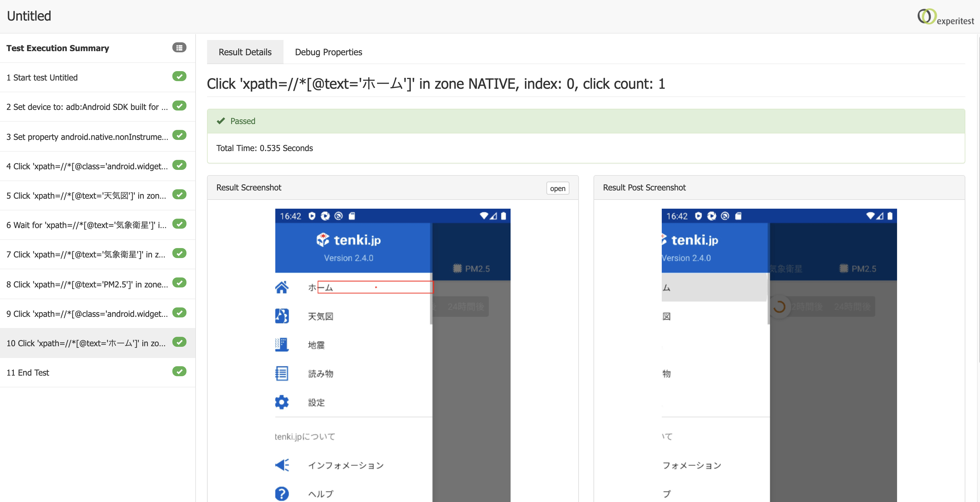This screenshot has height=502, width=980.
Task: Click the reading list icon beside 読み物
Action: [282, 374]
